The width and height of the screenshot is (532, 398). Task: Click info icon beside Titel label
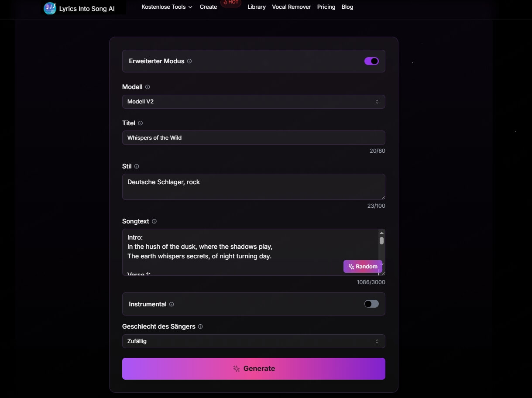pos(140,123)
